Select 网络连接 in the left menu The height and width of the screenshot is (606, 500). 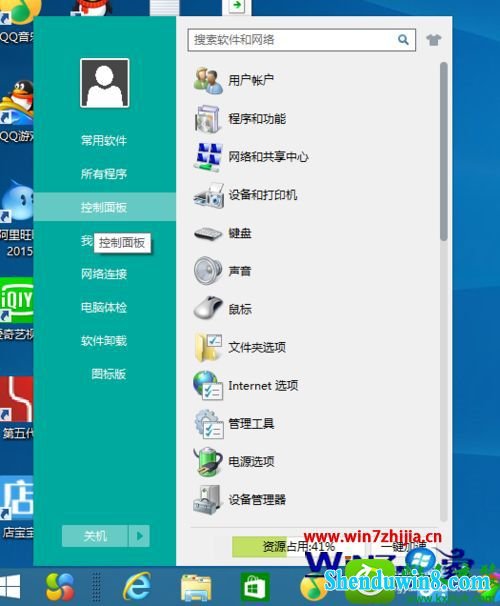[104, 274]
